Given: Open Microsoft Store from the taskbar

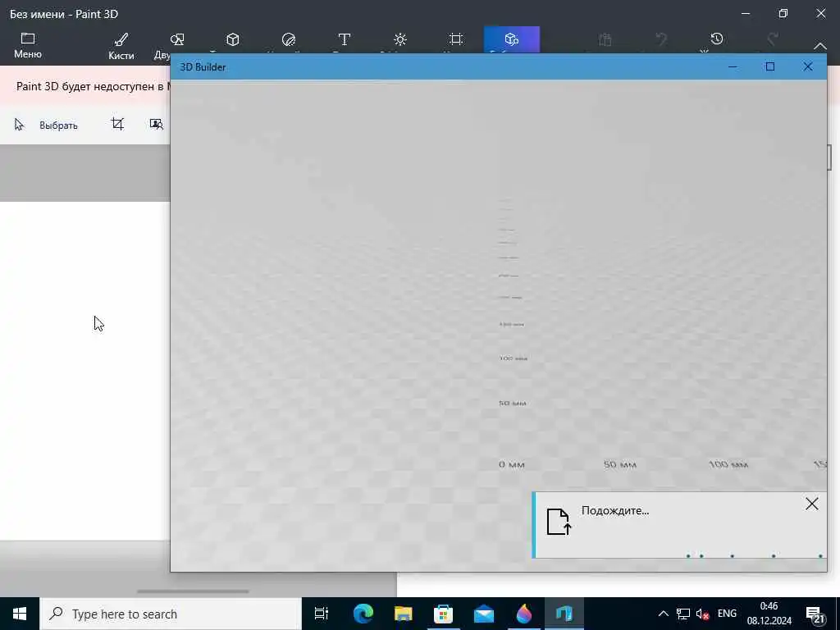Looking at the screenshot, I should point(443,614).
